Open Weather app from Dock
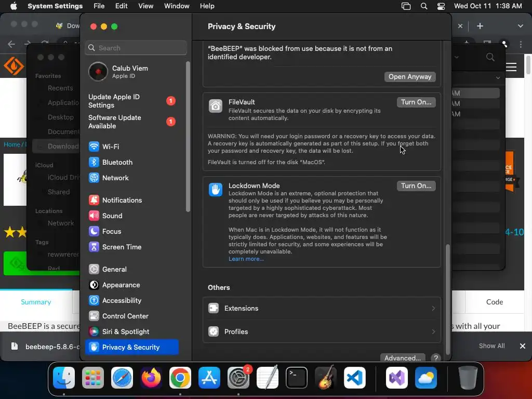The image size is (532, 399). [426, 378]
